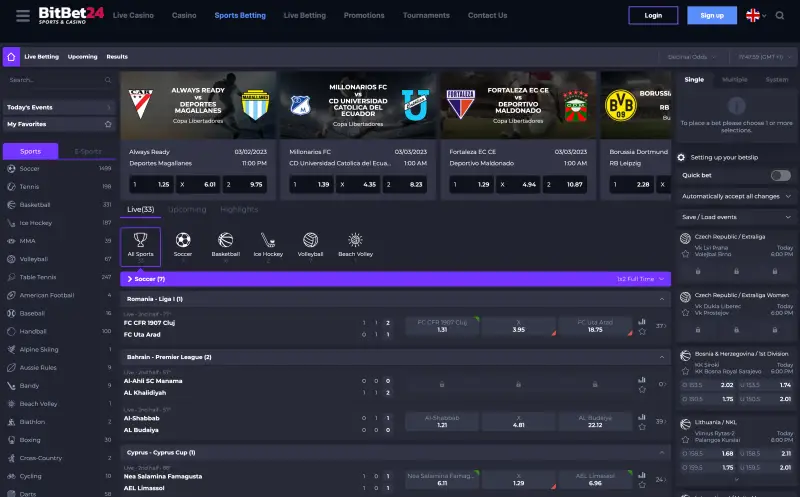Viewport: 800px width, 497px height.
Task: Select the All Sports trophy icon
Action: point(140,240)
